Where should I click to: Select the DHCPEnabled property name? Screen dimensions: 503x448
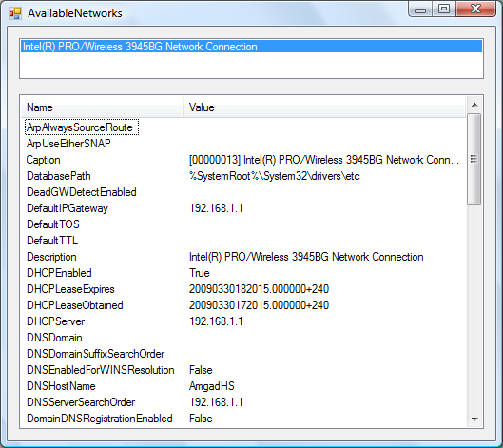point(59,273)
